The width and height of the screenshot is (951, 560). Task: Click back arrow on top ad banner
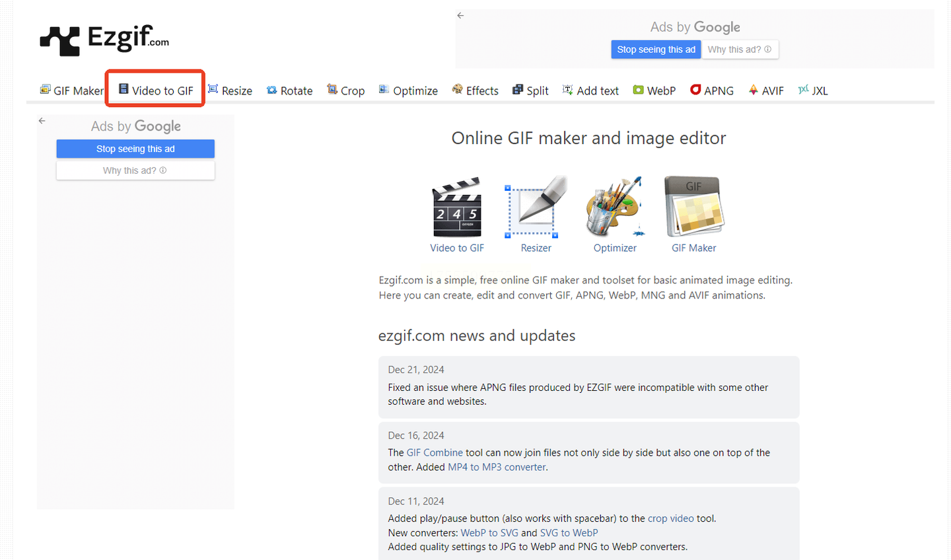460,15
